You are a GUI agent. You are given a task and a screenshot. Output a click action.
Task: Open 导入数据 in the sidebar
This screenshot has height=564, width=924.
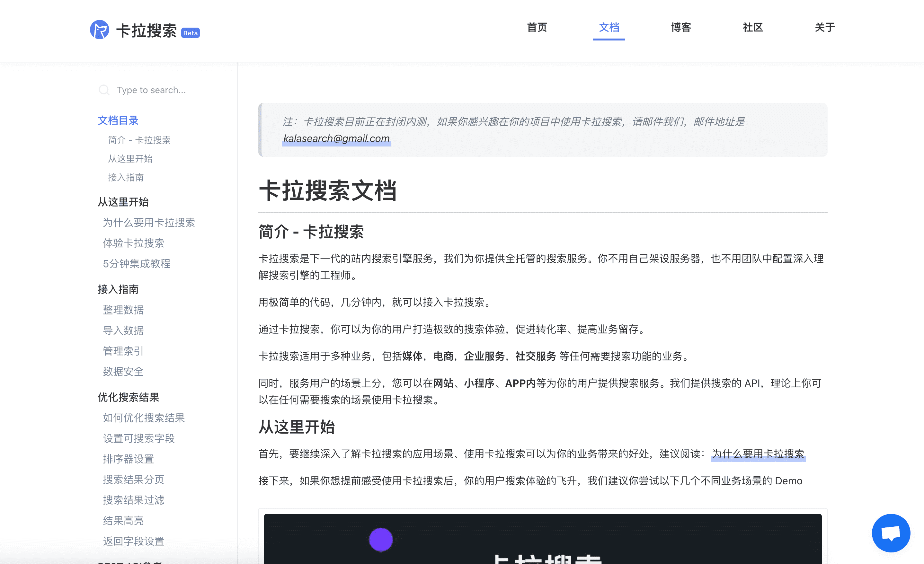123,330
